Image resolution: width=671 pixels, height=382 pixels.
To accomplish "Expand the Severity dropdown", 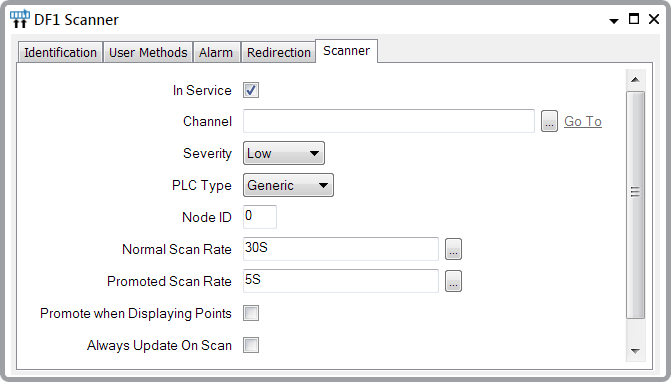I will (x=284, y=153).
